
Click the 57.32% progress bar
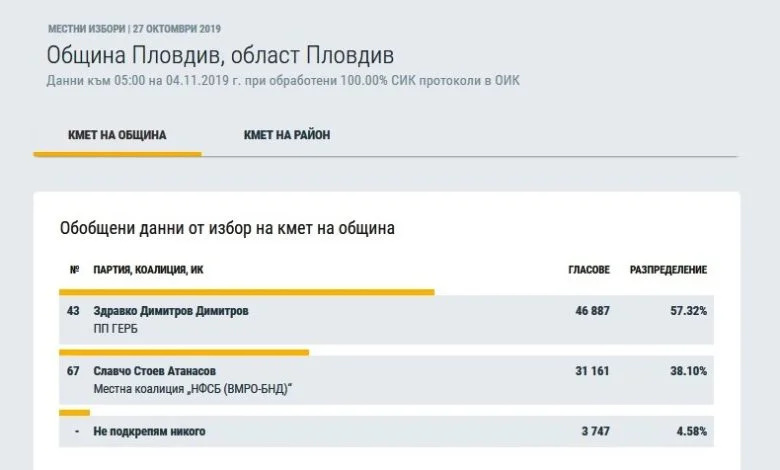[x=247, y=292]
